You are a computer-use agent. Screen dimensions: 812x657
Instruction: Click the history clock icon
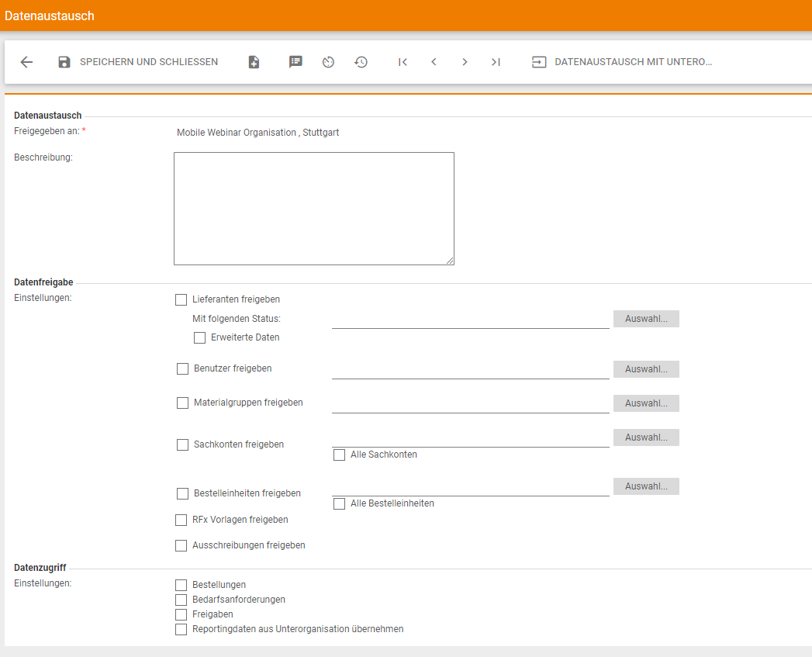(361, 62)
